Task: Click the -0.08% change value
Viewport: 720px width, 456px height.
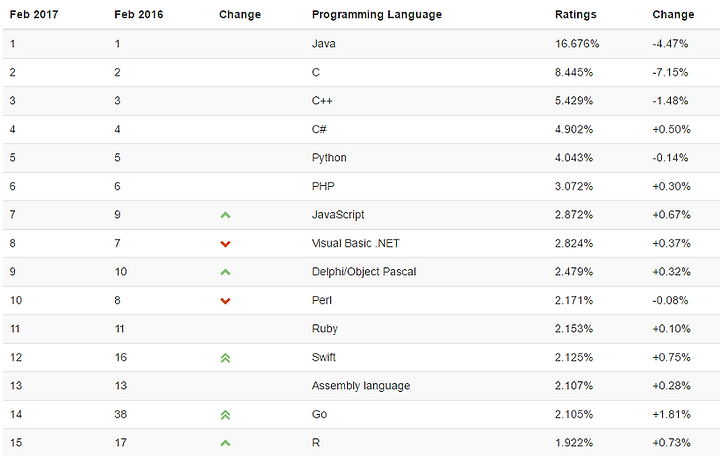Action: point(670,300)
